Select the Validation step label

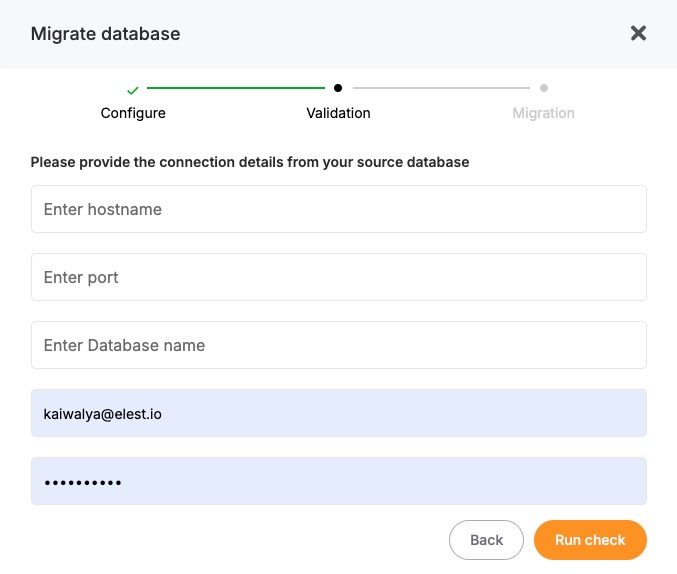(x=338, y=113)
